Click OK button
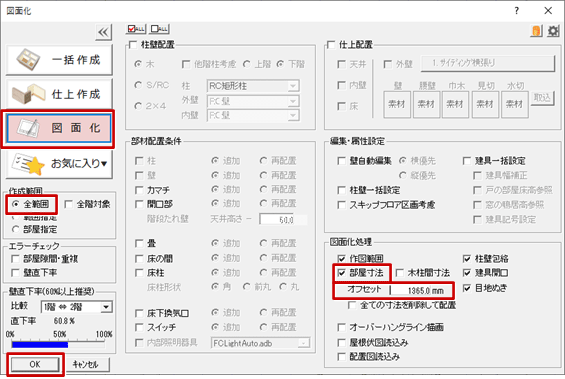The image size is (565, 379). pyautogui.click(x=35, y=364)
